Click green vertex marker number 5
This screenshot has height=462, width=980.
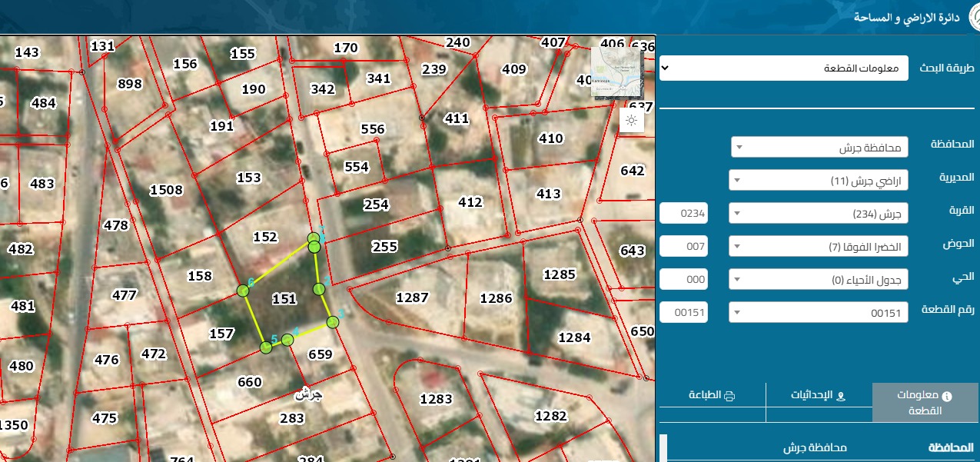[x=266, y=347]
